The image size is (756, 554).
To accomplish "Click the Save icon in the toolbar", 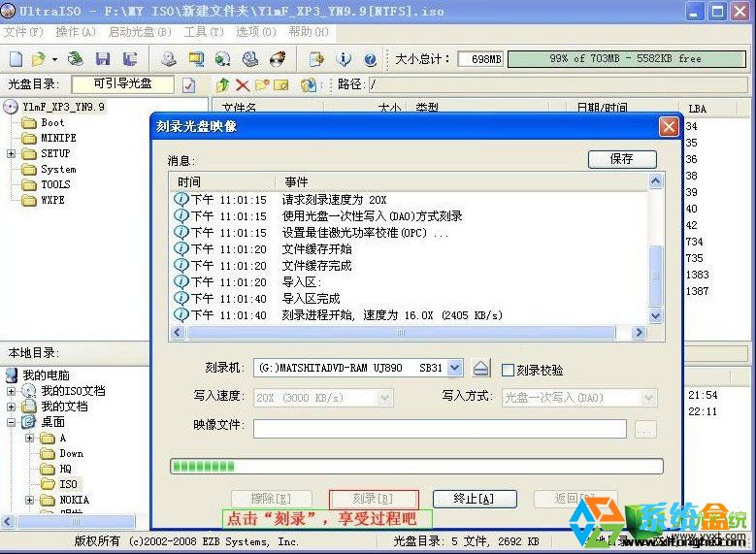I will pos(103,59).
